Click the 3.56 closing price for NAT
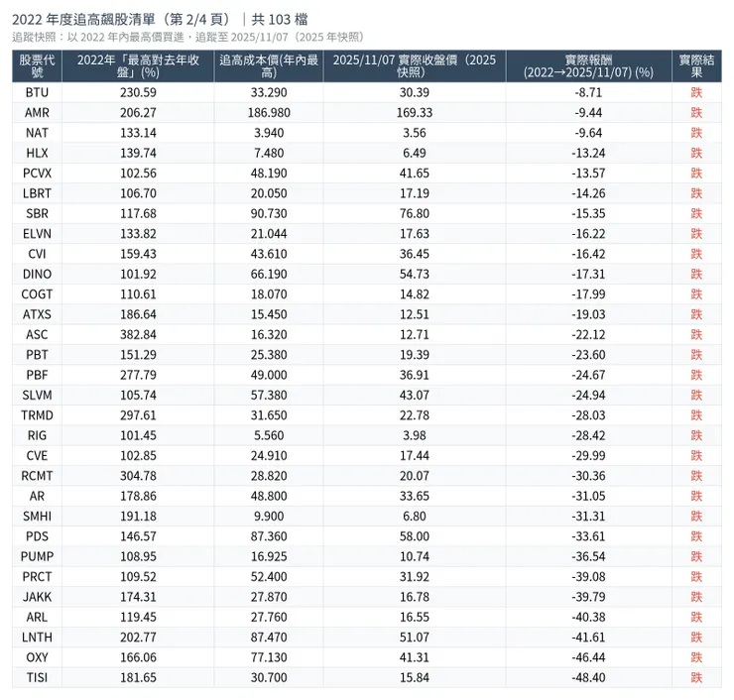 [x=415, y=133]
